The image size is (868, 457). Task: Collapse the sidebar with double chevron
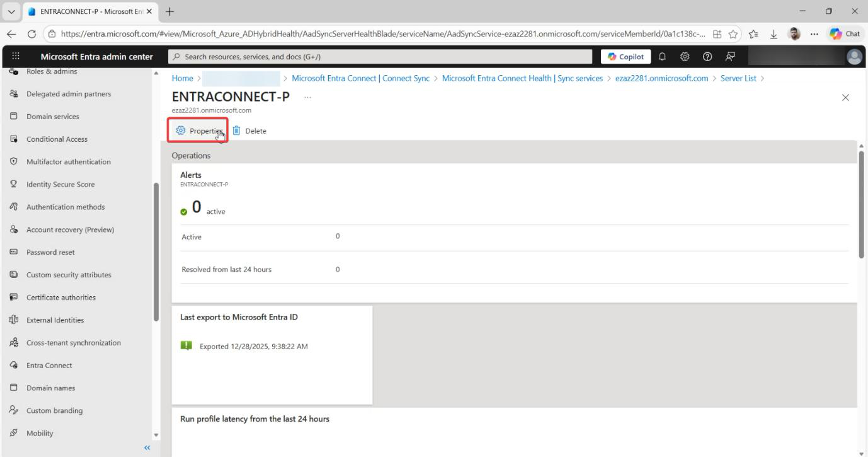click(147, 448)
